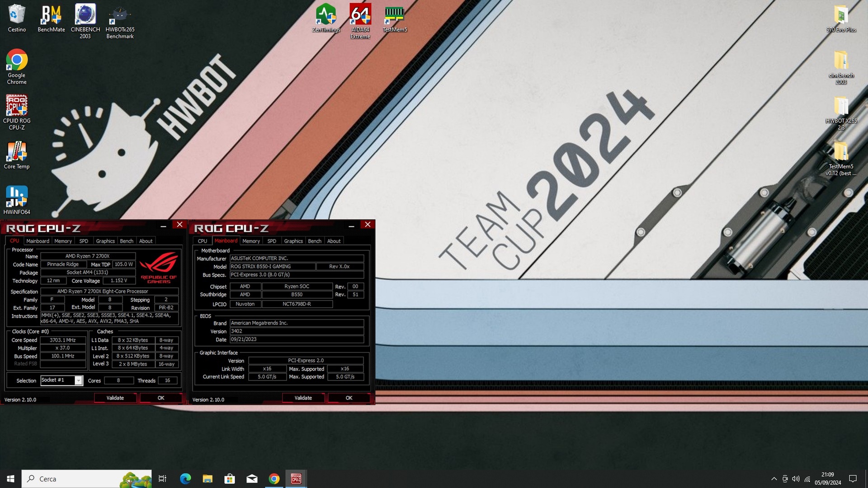Screen dimensions: 868x488
Task: Click the Cerca search box
Action: (87, 479)
